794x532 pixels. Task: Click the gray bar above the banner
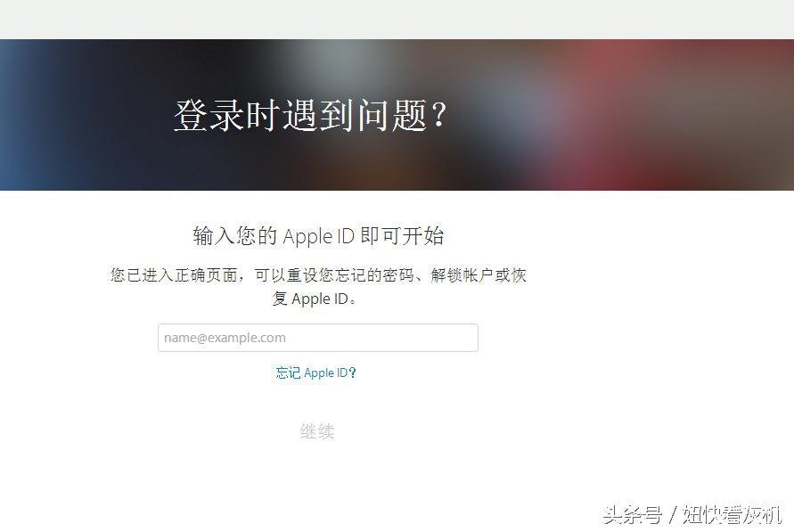click(x=397, y=20)
